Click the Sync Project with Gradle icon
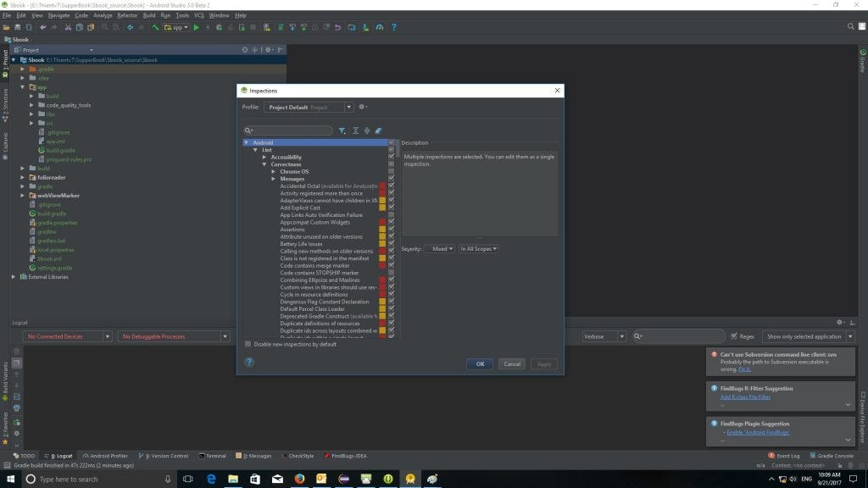Viewport: 868px width, 488px height. click(281, 27)
